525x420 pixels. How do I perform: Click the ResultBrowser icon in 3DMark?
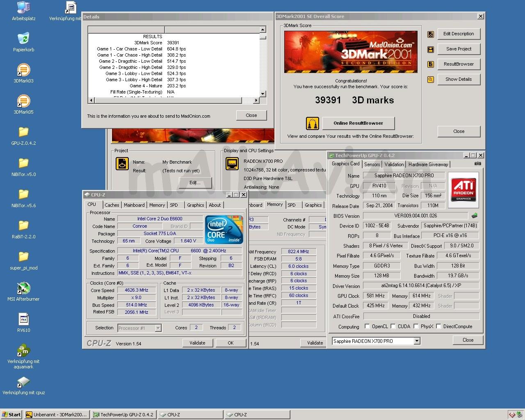[x=431, y=64]
